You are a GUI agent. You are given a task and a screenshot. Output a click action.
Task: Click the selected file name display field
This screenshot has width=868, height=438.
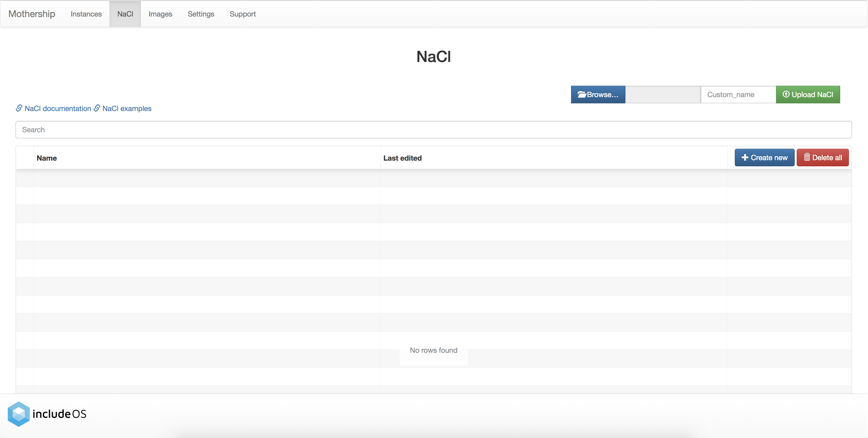click(663, 95)
